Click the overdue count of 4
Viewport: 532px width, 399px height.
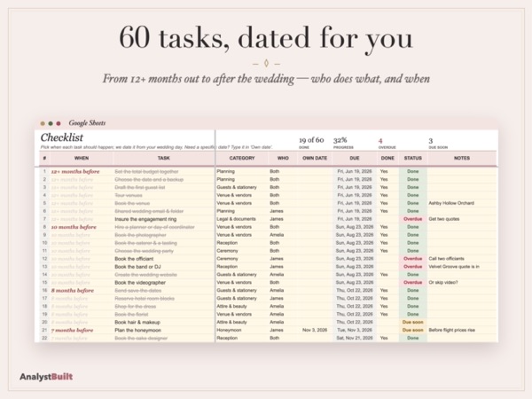point(380,140)
